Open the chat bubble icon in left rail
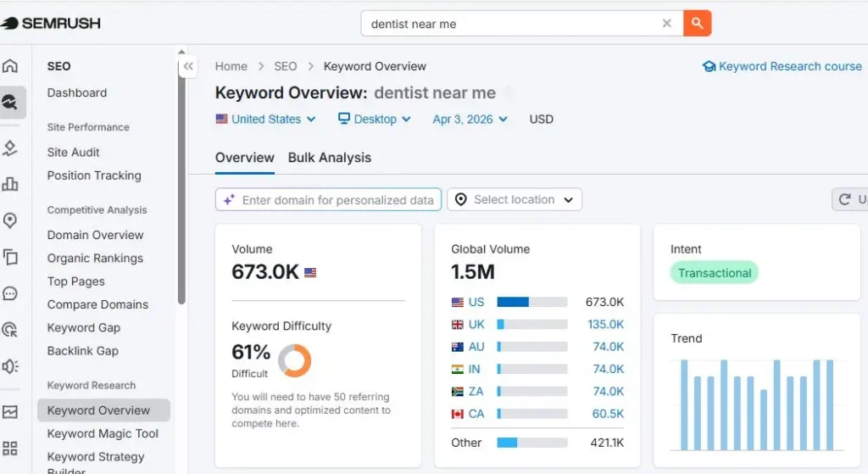This screenshot has height=474, width=868. tap(10, 293)
